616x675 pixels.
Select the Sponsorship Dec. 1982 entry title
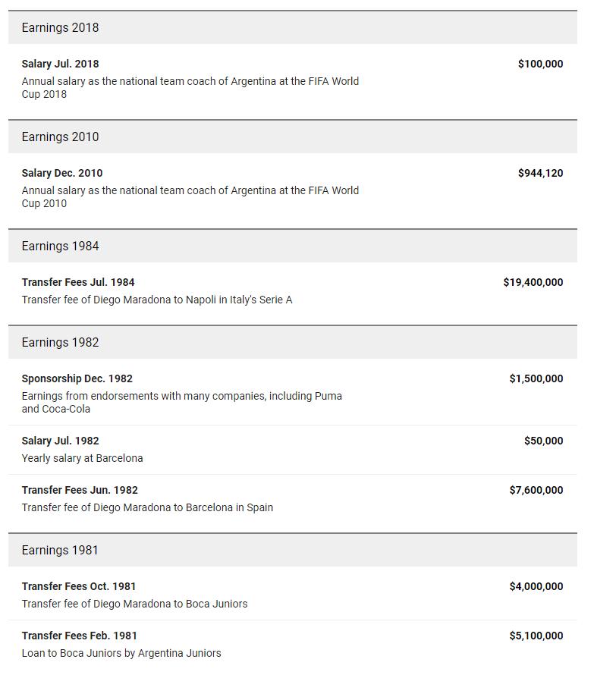pos(77,378)
